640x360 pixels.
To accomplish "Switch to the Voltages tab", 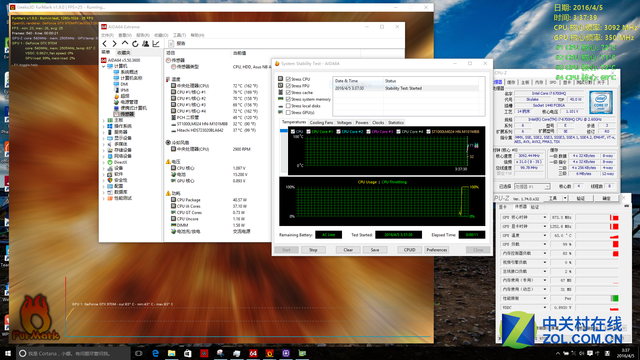I will [x=344, y=122].
